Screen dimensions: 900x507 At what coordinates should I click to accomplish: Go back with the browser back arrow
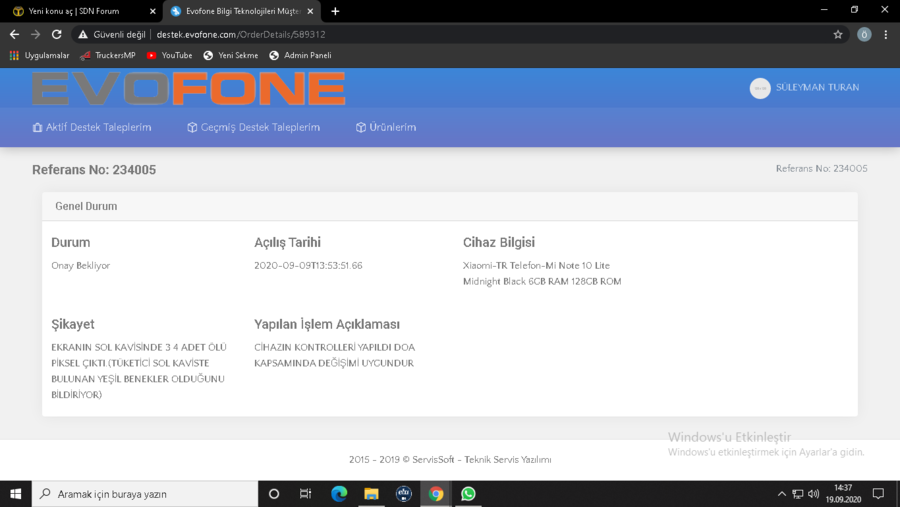[14, 34]
